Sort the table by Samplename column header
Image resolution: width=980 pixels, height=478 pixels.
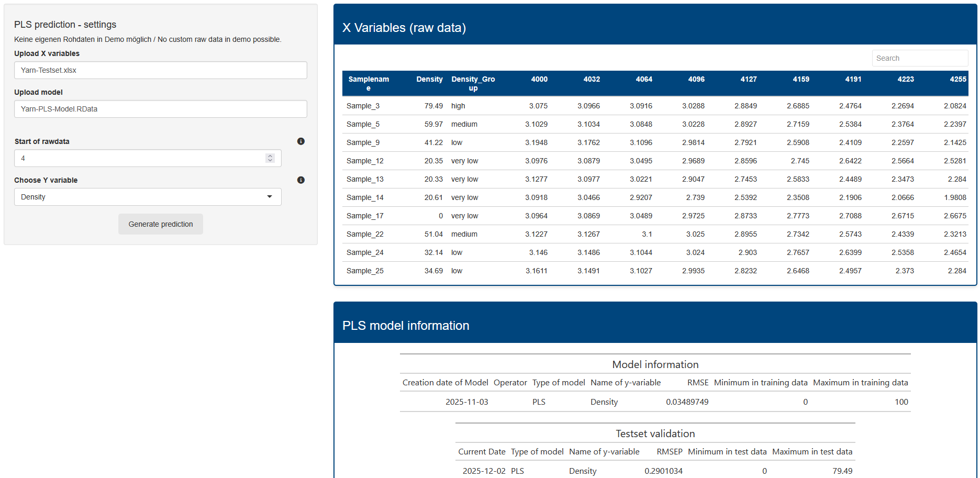click(x=368, y=84)
